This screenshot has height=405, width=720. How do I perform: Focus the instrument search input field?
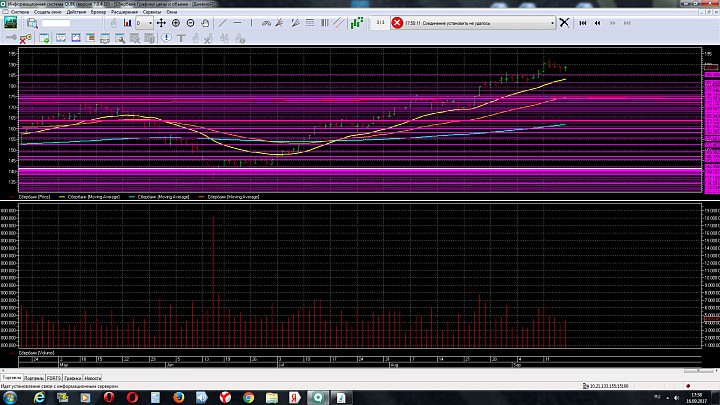coord(56,23)
